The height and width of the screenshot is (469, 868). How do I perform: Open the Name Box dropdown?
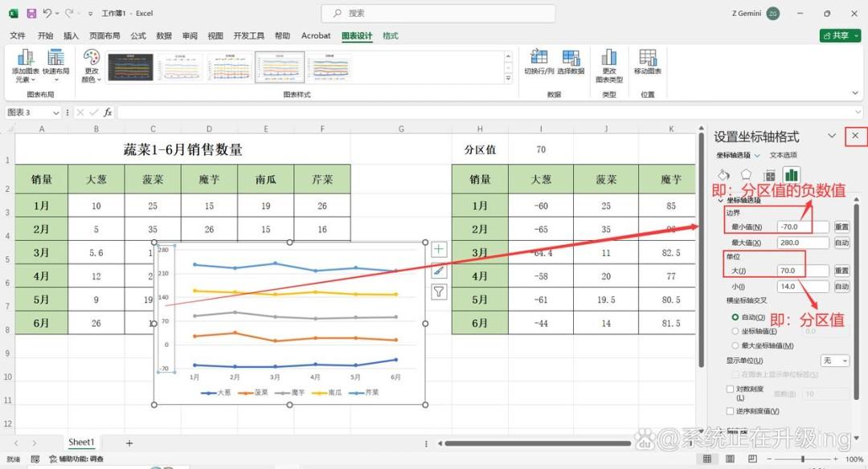(x=55, y=112)
